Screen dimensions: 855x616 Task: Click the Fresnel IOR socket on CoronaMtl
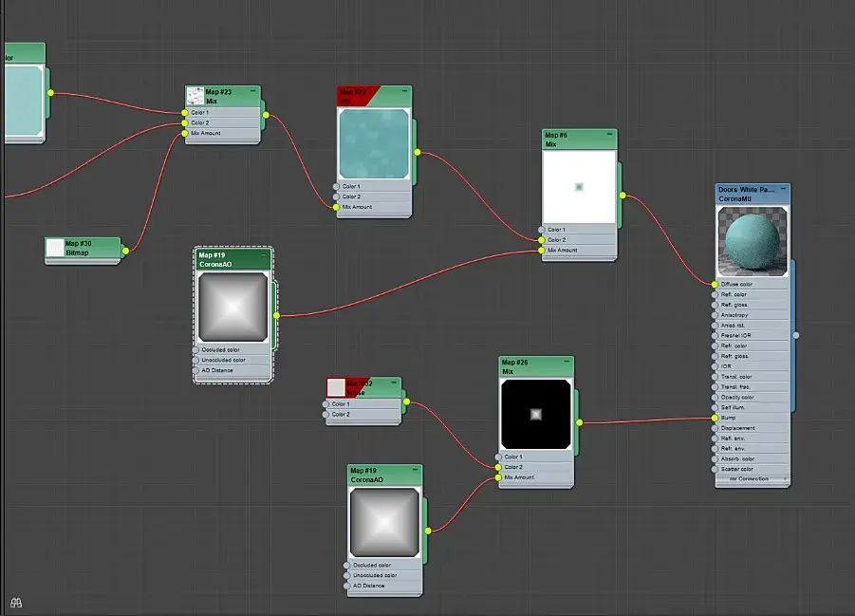[715, 336]
